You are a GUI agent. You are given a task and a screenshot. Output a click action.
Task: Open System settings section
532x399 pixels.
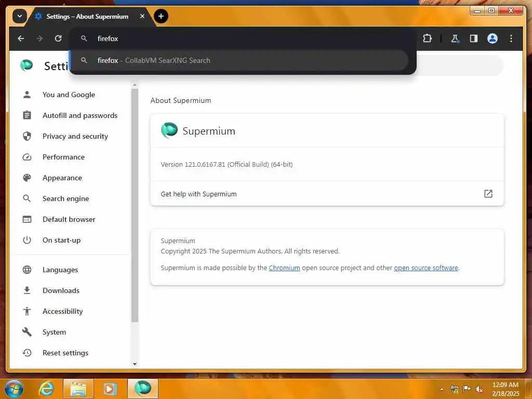pos(54,332)
